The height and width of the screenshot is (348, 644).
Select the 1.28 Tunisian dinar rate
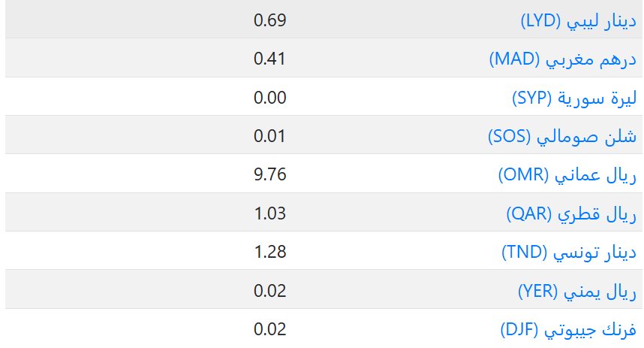270,253
